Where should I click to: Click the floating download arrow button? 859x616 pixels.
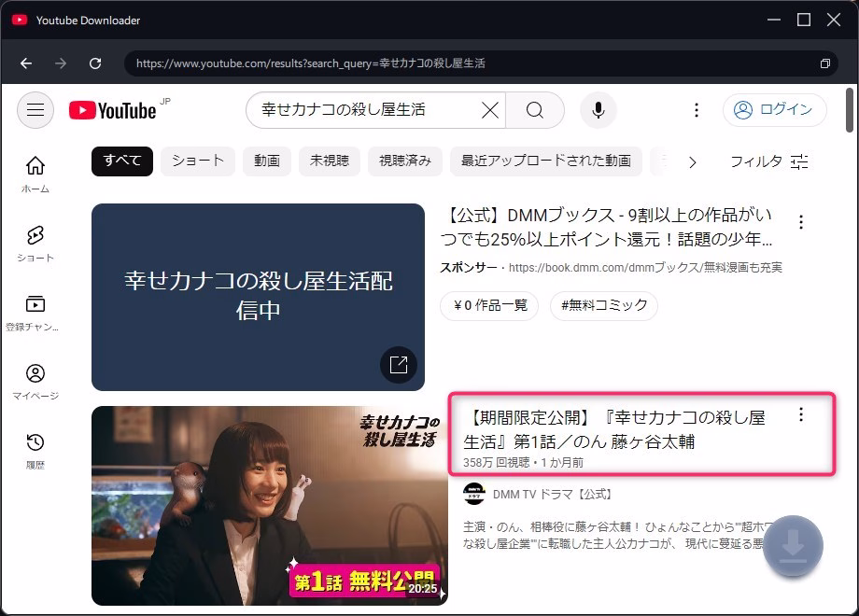tap(793, 546)
